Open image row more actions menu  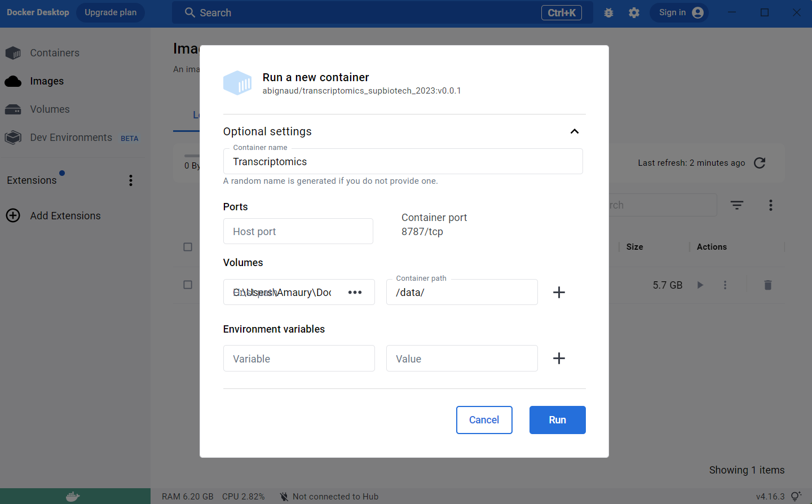725,285
